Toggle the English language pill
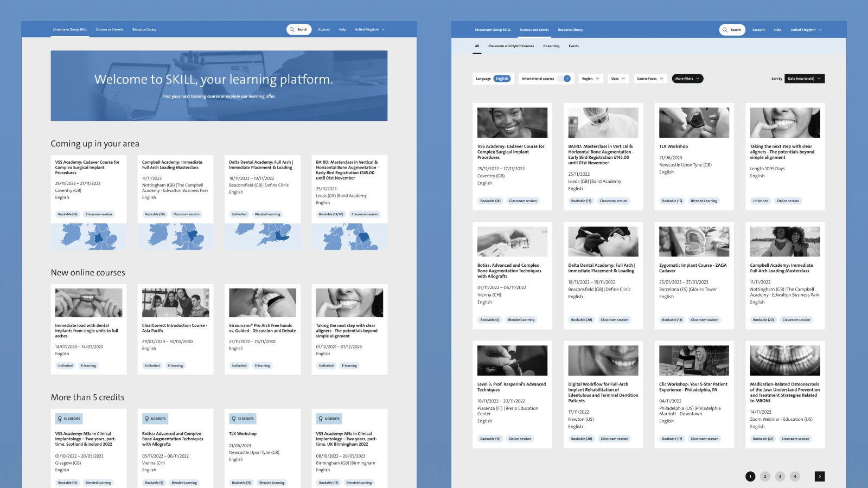Screen dimensions: 868x488 (x=502, y=79)
